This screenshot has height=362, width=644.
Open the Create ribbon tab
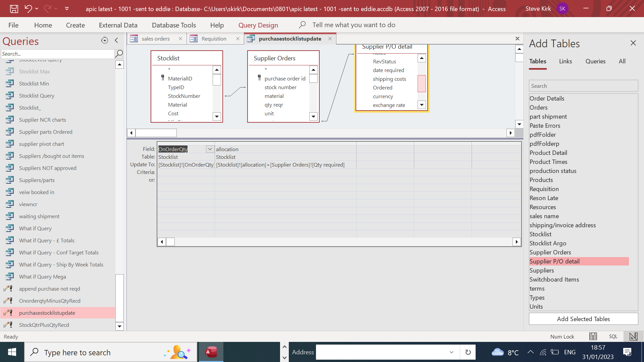click(75, 25)
